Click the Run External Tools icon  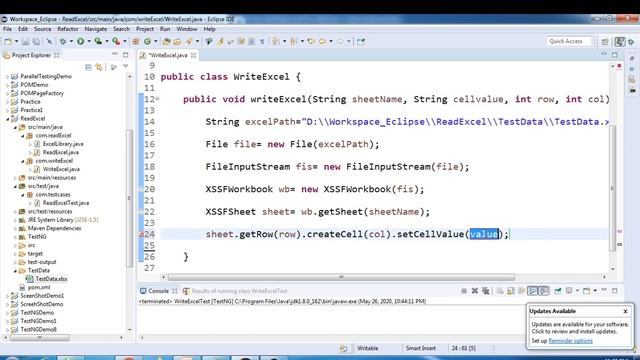116,41
